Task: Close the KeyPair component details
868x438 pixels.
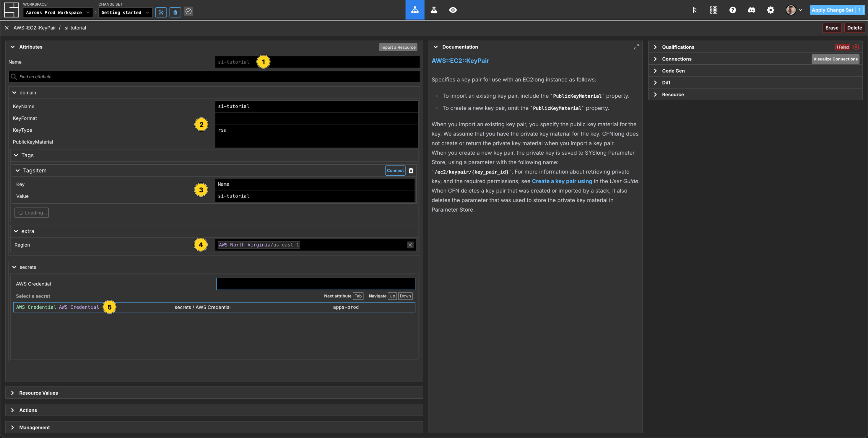Action: pyautogui.click(x=7, y=28)
